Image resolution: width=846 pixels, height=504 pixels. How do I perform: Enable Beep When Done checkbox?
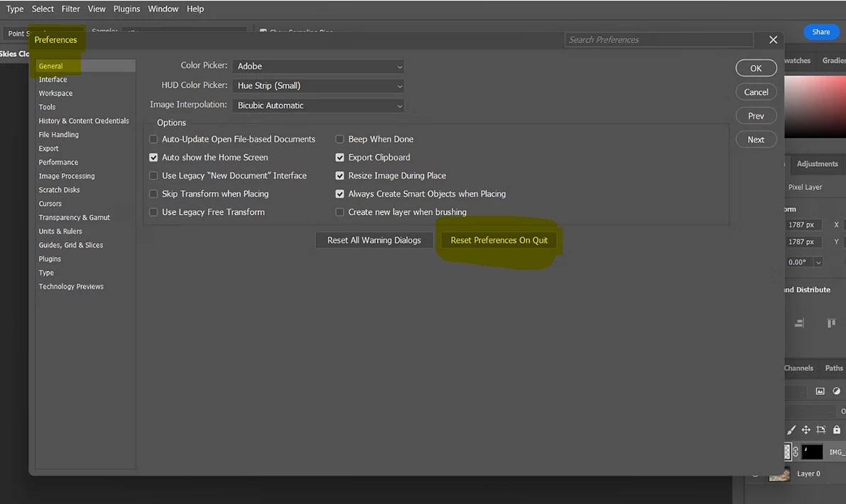pyautogui.click(x=340, y=139)
